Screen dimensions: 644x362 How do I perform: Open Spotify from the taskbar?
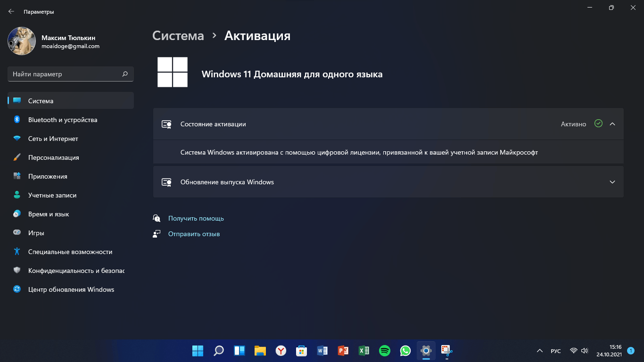(x=385, y=351)
